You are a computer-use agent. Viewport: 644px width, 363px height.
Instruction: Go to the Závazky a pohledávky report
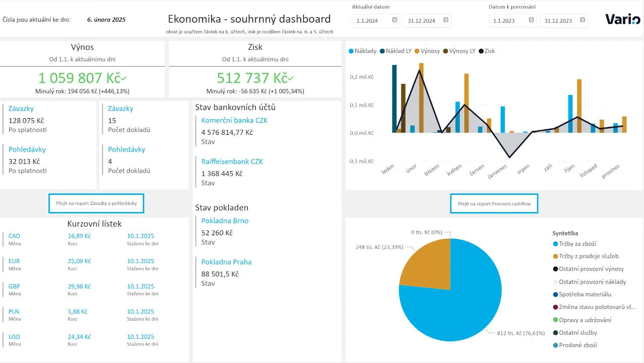96,203
